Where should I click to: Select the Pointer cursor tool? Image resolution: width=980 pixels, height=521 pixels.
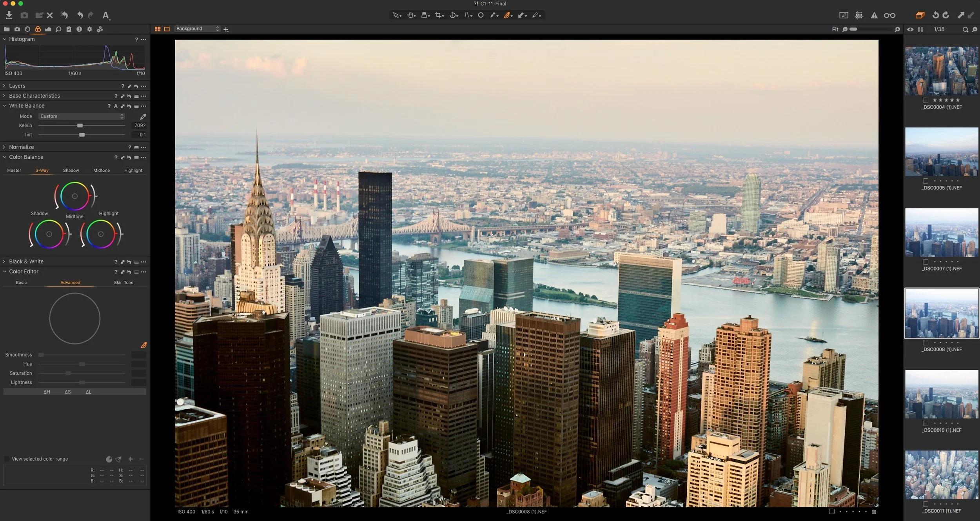[x=397, y=15]
